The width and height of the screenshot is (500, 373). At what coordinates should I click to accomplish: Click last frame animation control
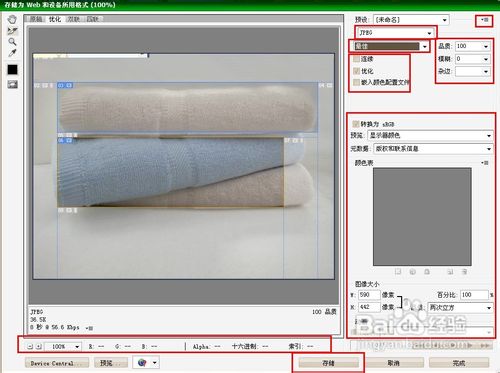[x=486, y=345]
